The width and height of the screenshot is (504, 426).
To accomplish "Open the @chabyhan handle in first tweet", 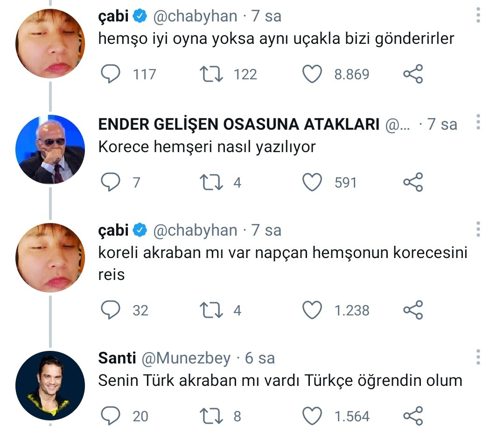I will pyautogui.click(x=195, y=16).
